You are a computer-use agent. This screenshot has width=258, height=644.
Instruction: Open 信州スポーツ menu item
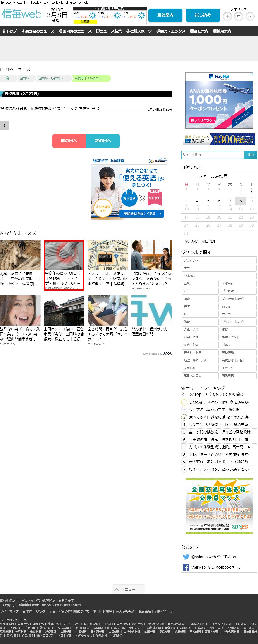click(139, 31)
